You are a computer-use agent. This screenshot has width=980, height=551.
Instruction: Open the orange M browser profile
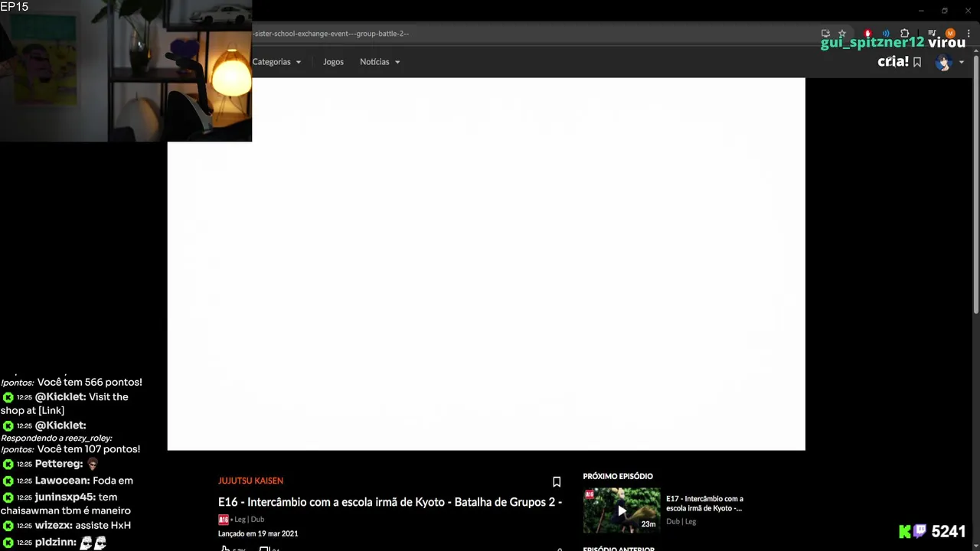pos(950,34)
